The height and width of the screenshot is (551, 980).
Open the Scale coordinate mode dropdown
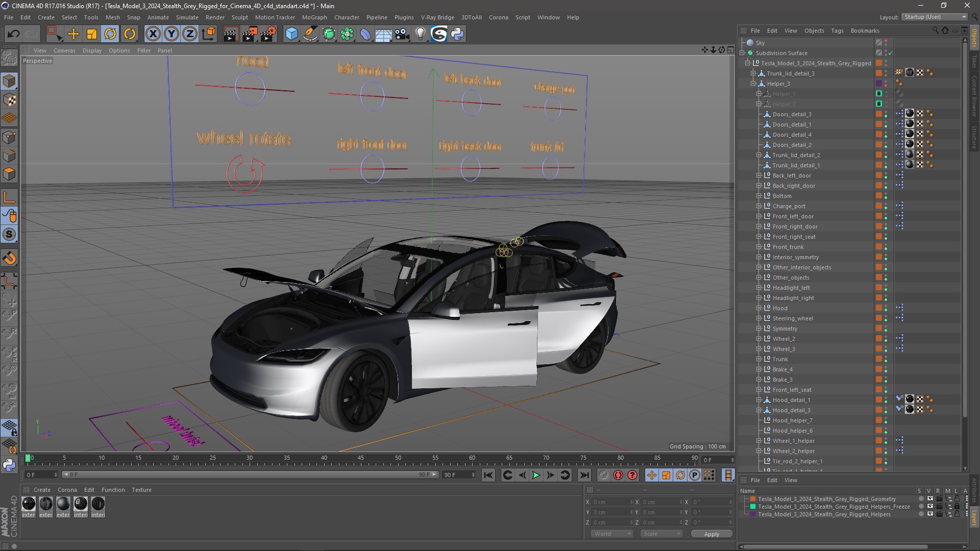[661, 534]
